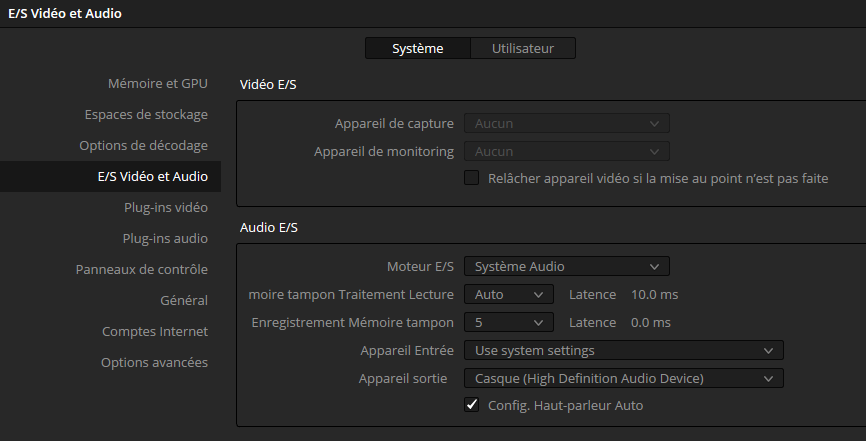Open Mémoire et GPU settings
The image size is (866, 441).
coord(157,83)
